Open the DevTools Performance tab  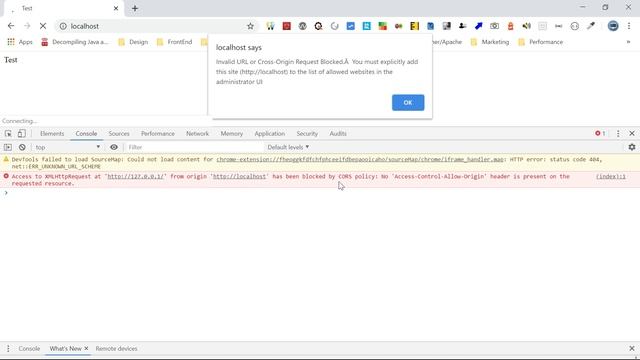(158, 133)
